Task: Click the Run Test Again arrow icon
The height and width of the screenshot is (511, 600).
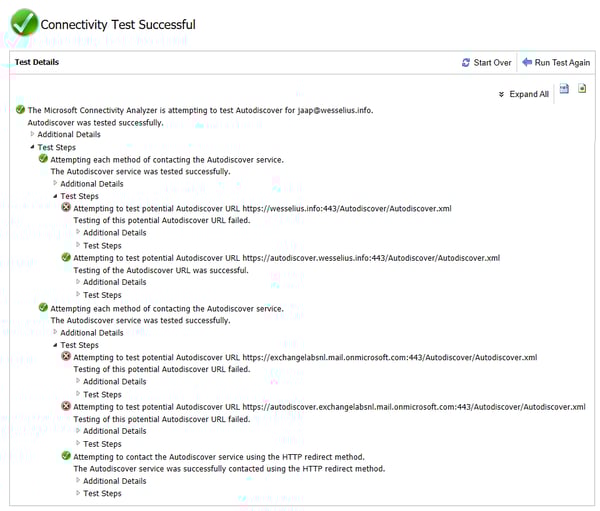Action: [x=527, y=62]
